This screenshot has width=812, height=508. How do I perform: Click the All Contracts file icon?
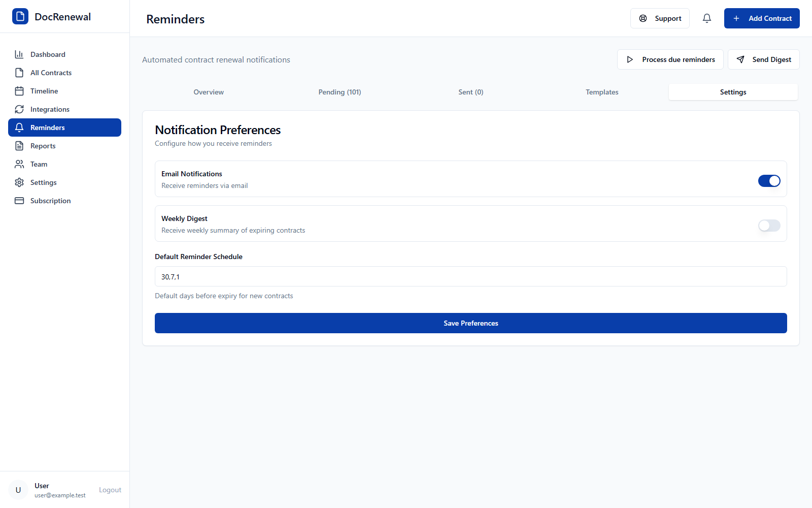[19, 73]
